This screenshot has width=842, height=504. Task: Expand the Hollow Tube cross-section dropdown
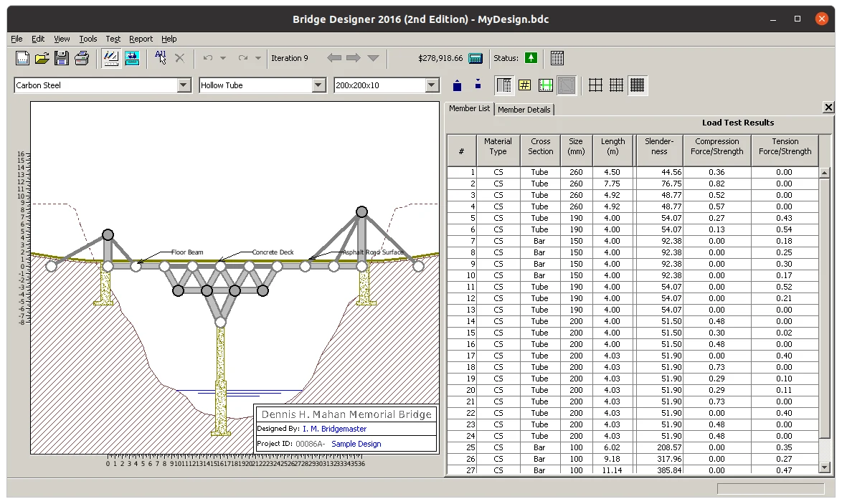click(318, 85)
